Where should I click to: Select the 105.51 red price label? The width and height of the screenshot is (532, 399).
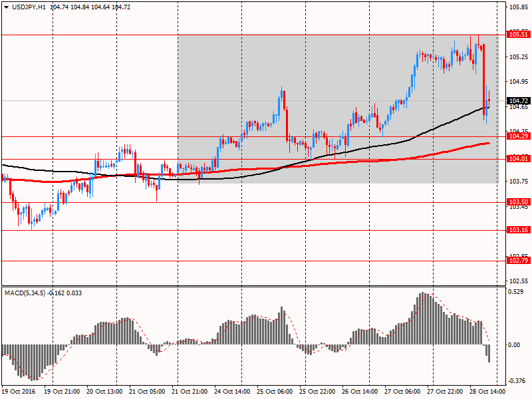coord(517,34)
